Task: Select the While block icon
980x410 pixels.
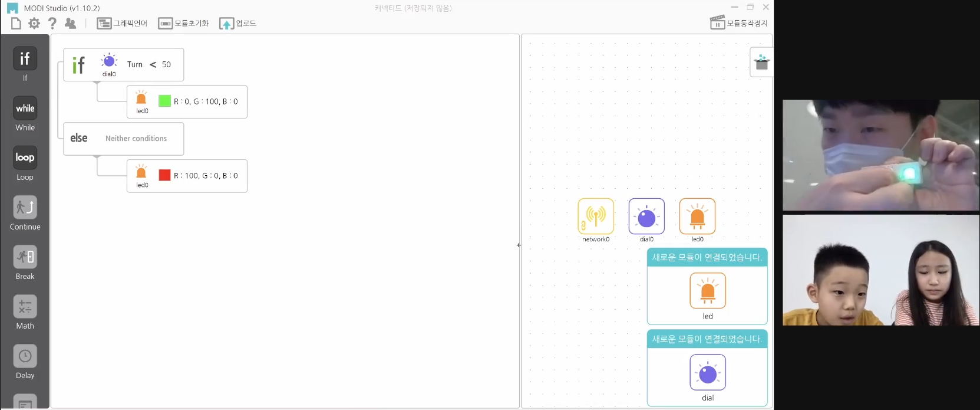Action: pos(25,109)
